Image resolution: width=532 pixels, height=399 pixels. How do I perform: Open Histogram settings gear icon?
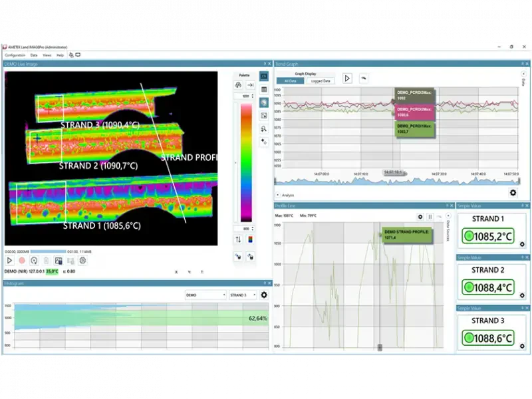264,295
